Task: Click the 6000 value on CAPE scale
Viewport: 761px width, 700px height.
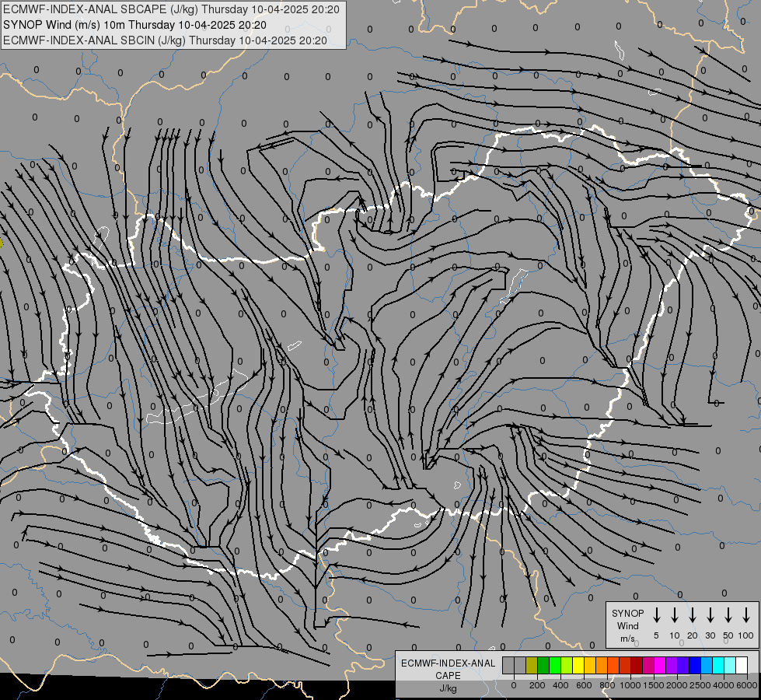Action: point(747,685)
